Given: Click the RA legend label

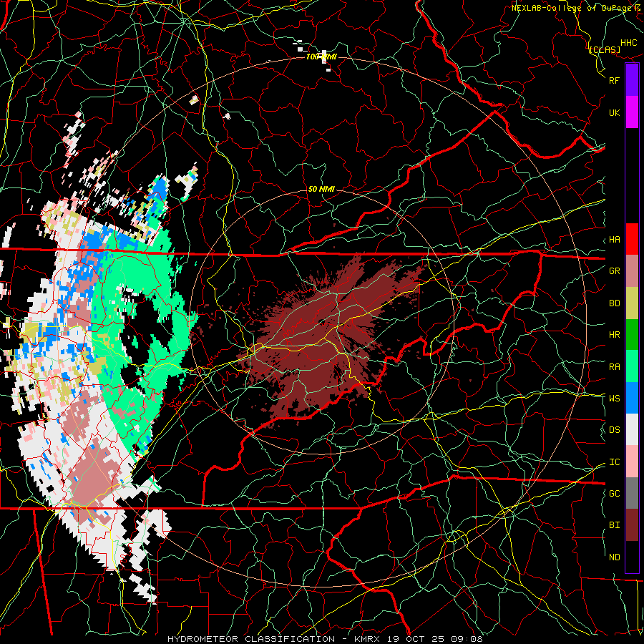Looking at the screenshot, I should click(x=615, y=366).
